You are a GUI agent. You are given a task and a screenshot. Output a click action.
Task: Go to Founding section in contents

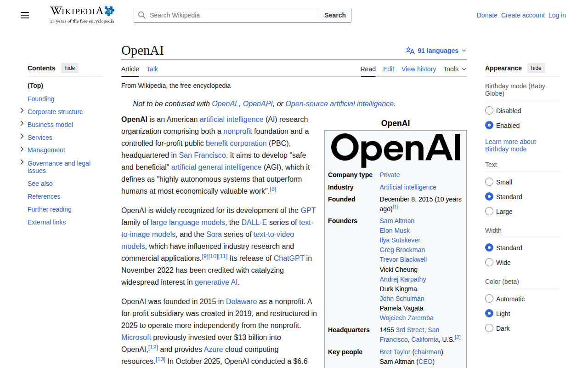(x=41, y=99)
